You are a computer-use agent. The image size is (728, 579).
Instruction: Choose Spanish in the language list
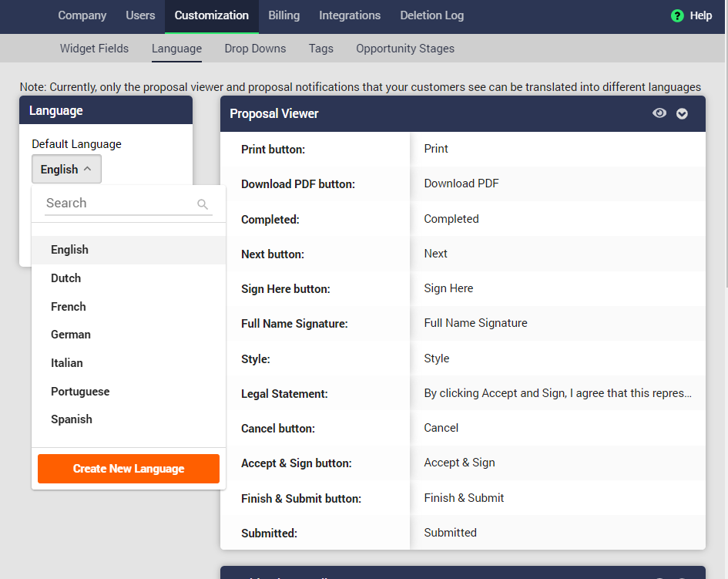point(72,419)
